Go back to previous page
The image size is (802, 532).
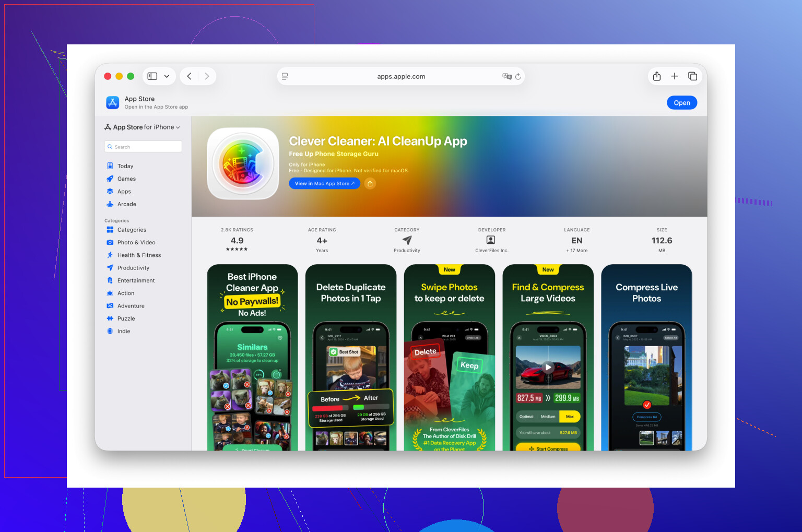[x=190, y=76]
